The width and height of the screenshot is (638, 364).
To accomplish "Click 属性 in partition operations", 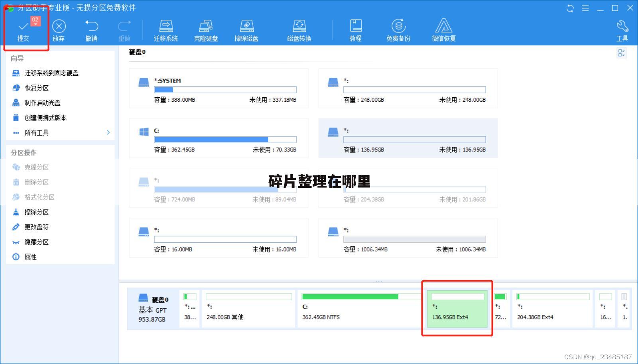I will 30,257.
